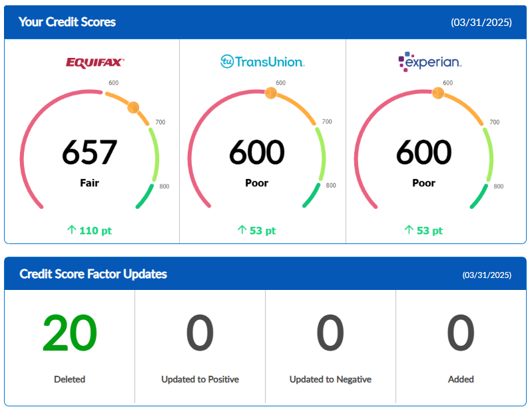Click the Added count 0
Image resolution: width=532 pixels, height=411 pixels.
click(461, 333)
